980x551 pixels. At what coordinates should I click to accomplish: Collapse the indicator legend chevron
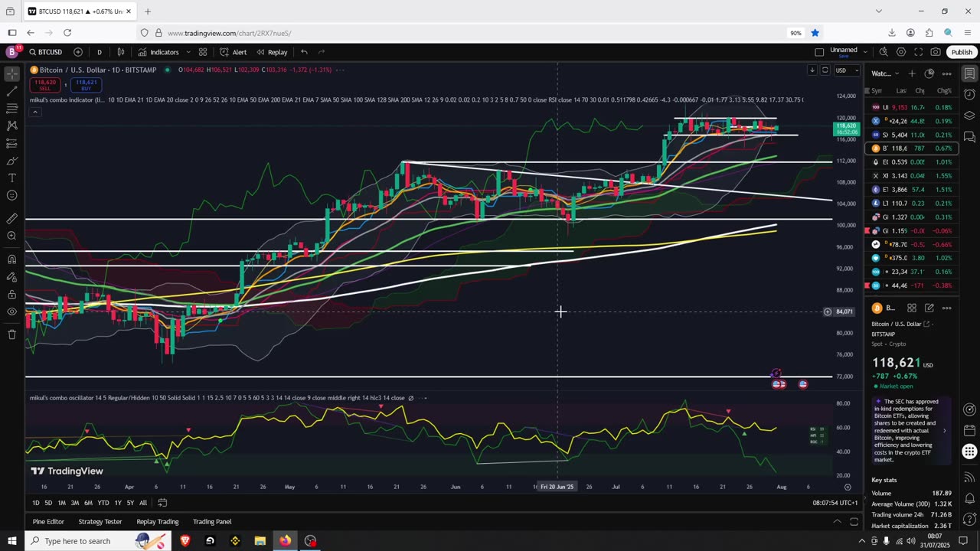click(34, 112)
